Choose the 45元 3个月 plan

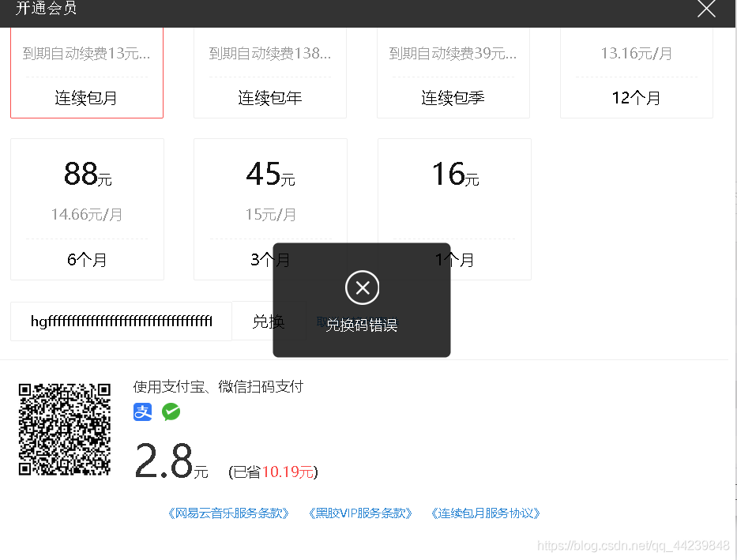click(x=270, y=209)
